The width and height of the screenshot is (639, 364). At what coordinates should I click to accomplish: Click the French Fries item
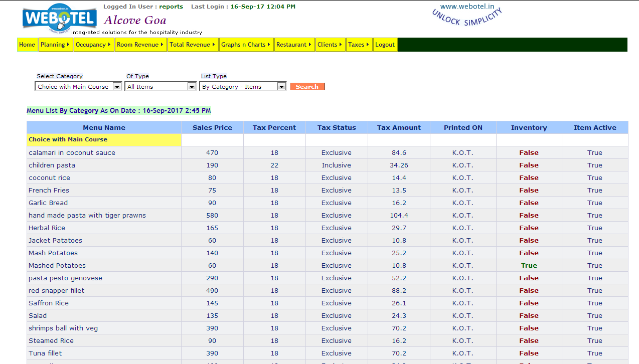coord(49,191)
